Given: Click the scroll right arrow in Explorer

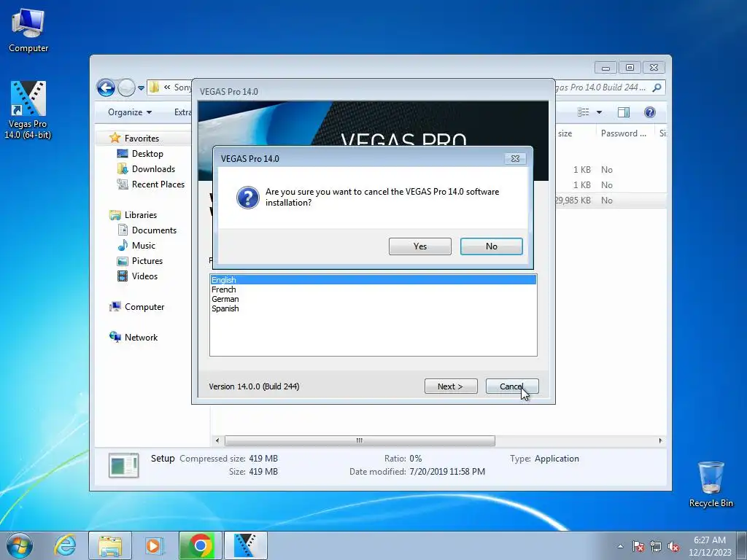Looking at the screenshot, I should 660,441.
